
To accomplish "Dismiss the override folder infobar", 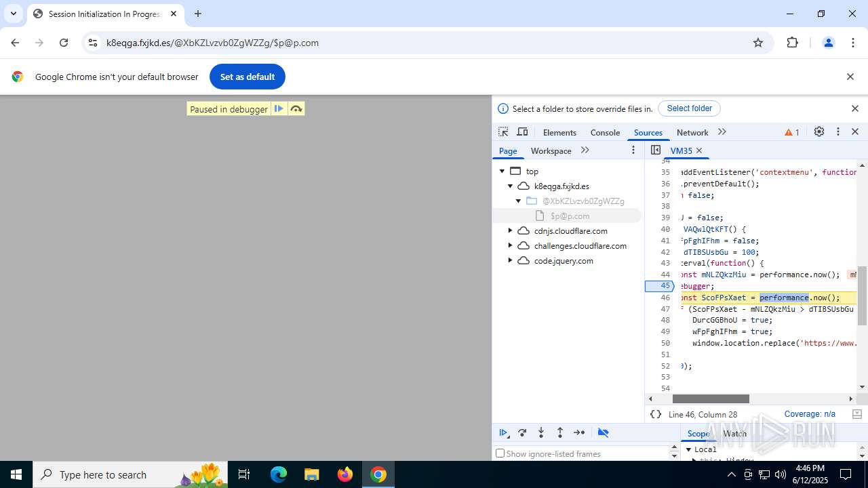I will tap(855, 108).
